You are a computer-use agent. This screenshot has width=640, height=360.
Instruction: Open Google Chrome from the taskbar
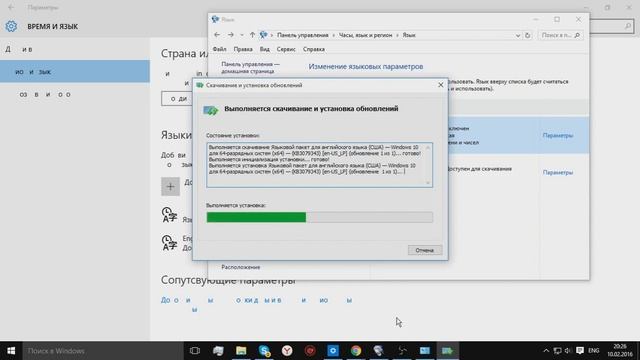(x=356, y=351)
